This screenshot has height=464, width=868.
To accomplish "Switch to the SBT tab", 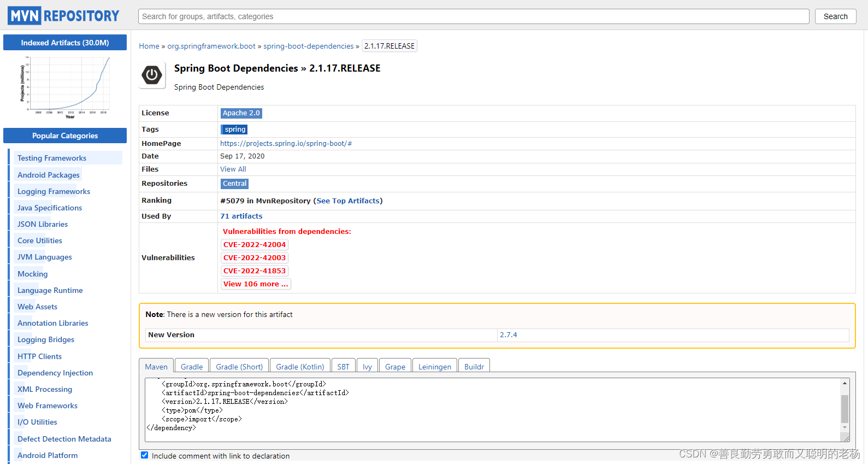I will 344,366.
